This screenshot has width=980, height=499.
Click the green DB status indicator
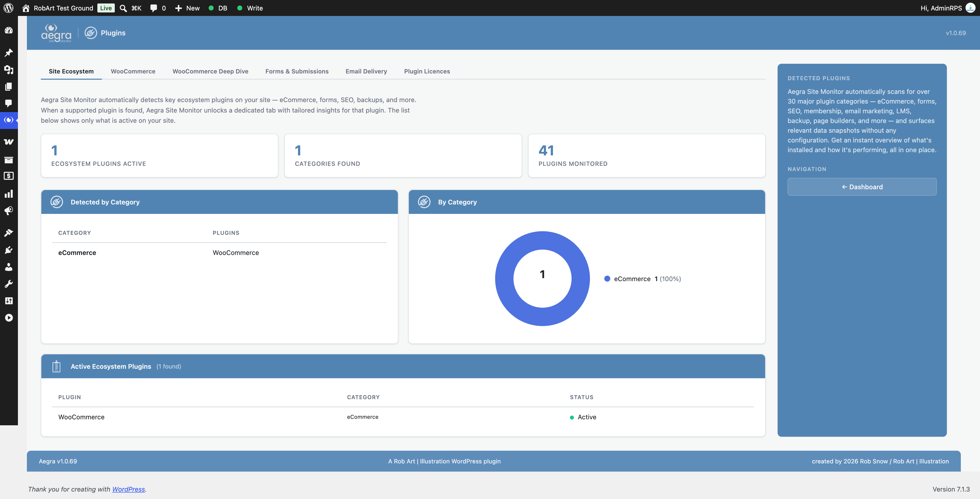pos(211,8)
